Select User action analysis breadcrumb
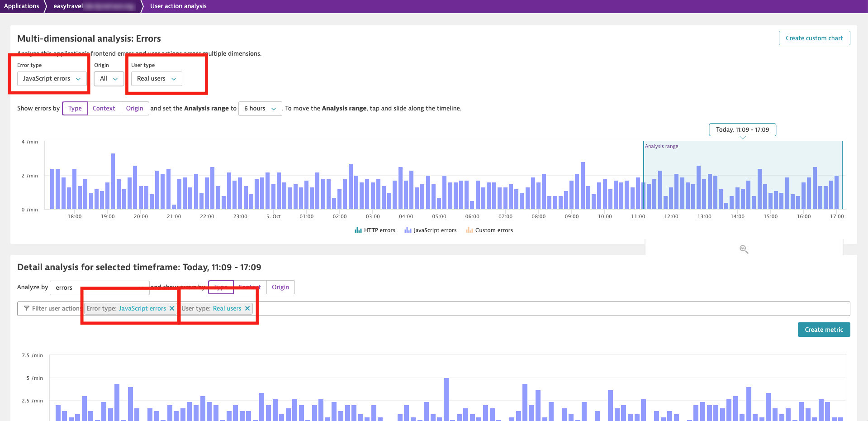The height and width of the screenshot is (421, 868). click(x=178, y=6)
